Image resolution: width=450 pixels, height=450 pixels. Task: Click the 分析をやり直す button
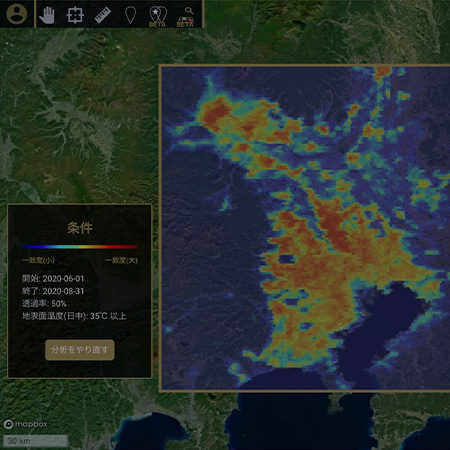[x=80, y=350]
